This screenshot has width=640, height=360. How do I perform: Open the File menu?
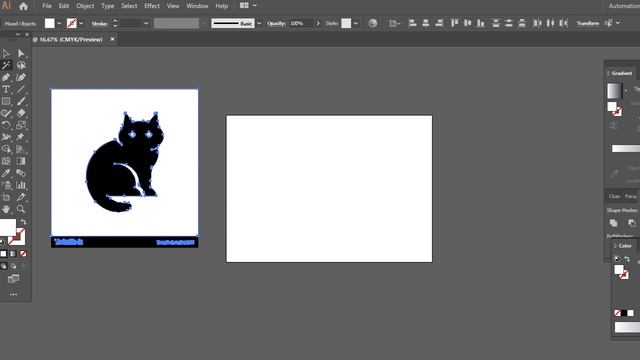click(x=47, y=6)
